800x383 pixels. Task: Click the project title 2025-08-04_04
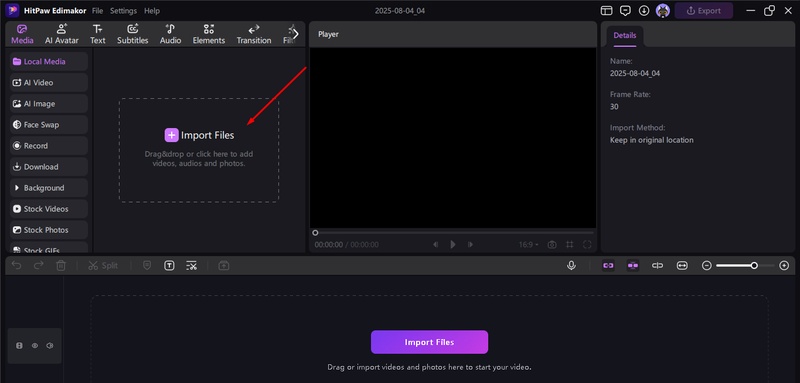point(400,11)
